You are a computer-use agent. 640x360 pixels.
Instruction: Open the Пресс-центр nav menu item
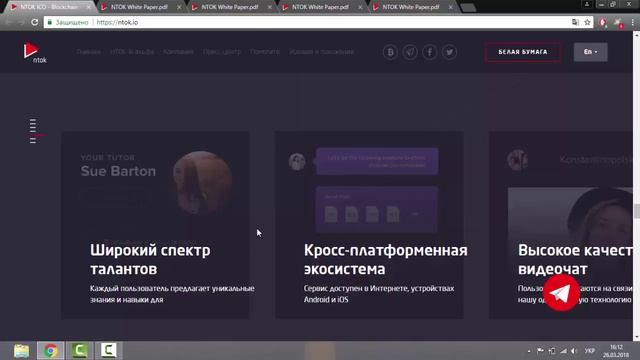click(x=222, y=52)
